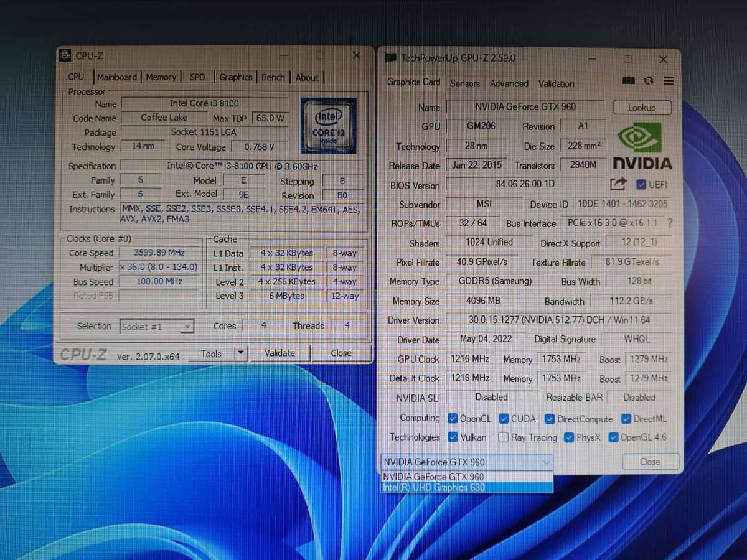Switch to the Bench tab in CPU-Z
The height and width of the screenshot is (560, 747).
coord(273,77)
